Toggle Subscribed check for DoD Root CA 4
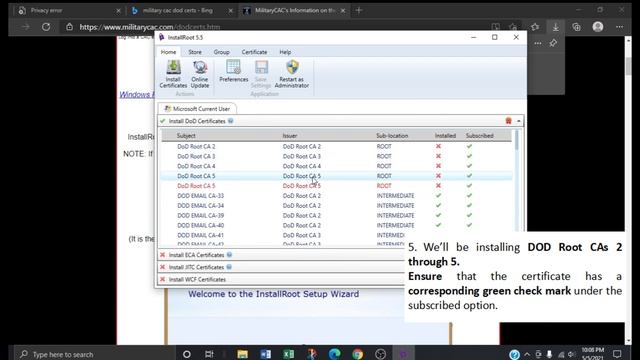The height and width of the screenshot is (360, 640). tap(469, 166)
